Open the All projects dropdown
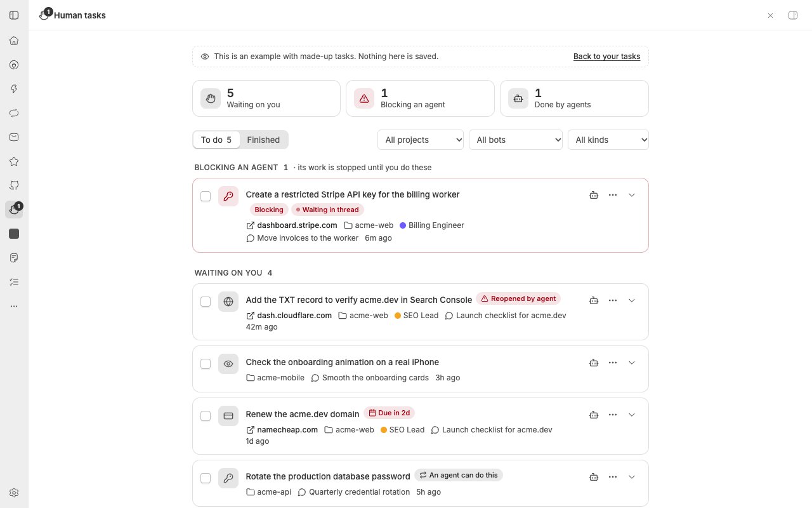 click(x=421, y=140)
